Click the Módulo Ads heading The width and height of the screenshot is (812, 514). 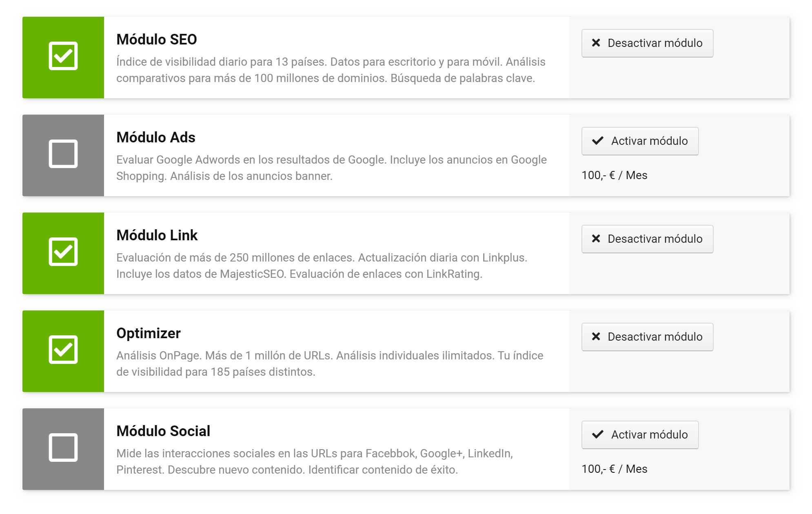point(156,137)
